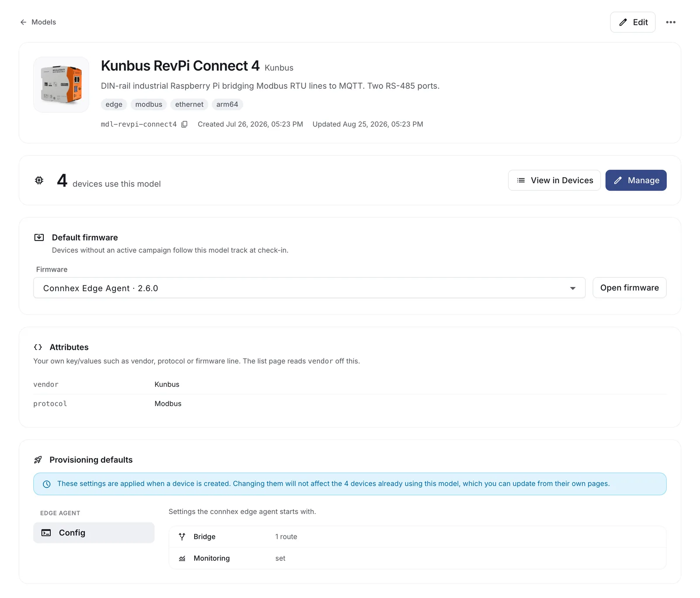700x598 pixels.
Task: Click the Updated Aug 25, 2026 timestamp
Action: [x=368, y=124]
